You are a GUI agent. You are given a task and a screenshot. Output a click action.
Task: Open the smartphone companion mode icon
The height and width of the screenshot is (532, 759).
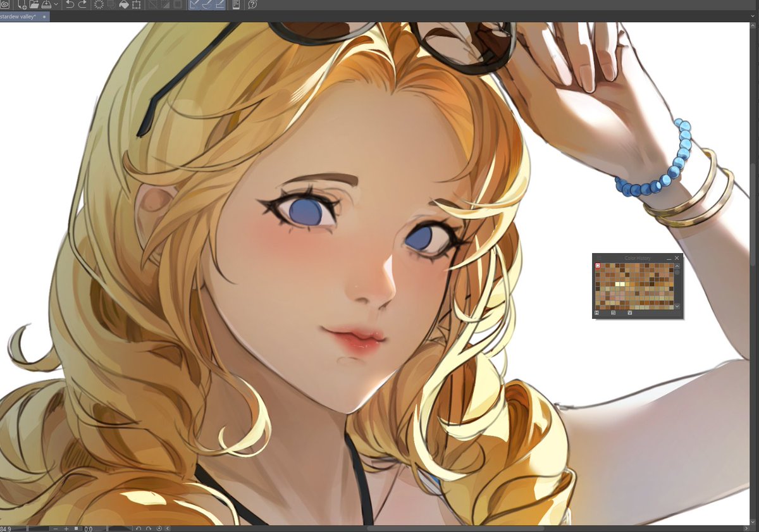click(x=236, y=4)
